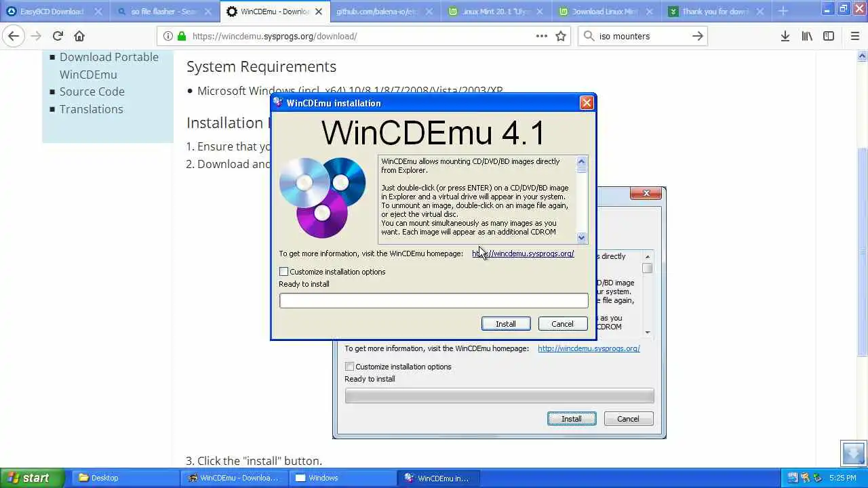Switch to WinCDEmu - Download taskbar item

point(235,478)
